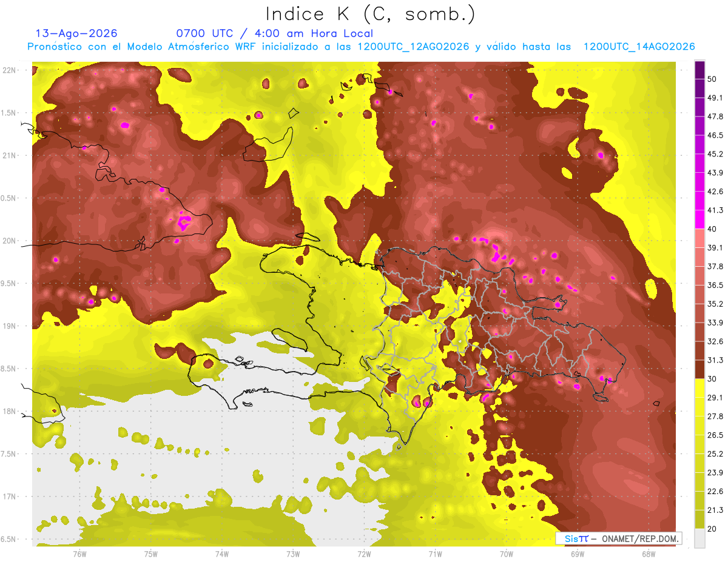The width and height of the screenshot is (728, 562).
Task: Click the colorbar label "46.5"
Action: pos(715,135)
